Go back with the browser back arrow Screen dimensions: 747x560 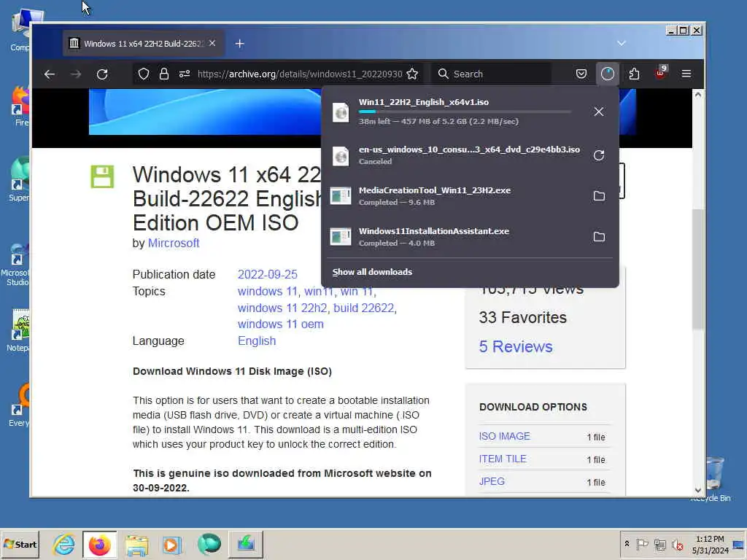point(50,74)
